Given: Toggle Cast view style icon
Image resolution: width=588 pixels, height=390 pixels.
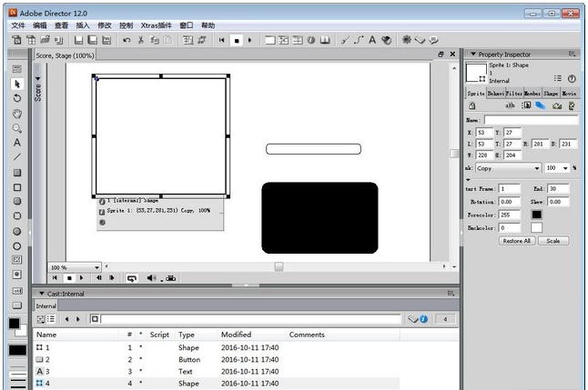Looking at the screenshot, I should pos(51,319).
